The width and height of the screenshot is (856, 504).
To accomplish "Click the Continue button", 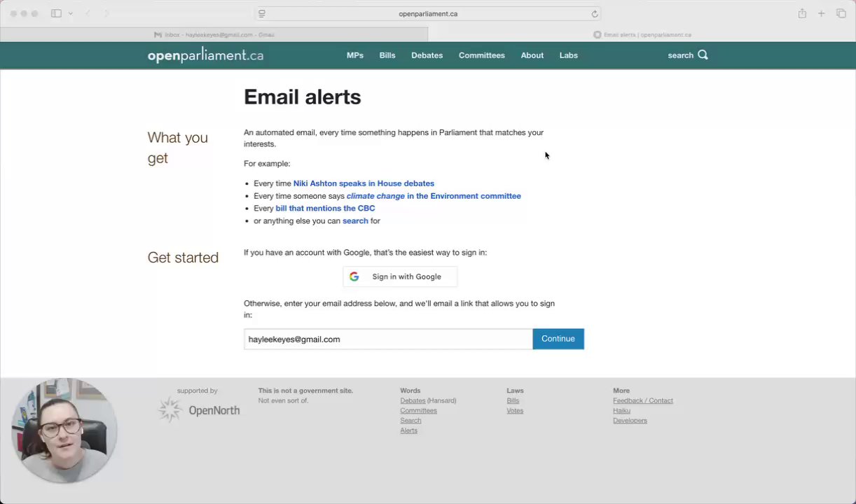I will (x=558, y=339).
